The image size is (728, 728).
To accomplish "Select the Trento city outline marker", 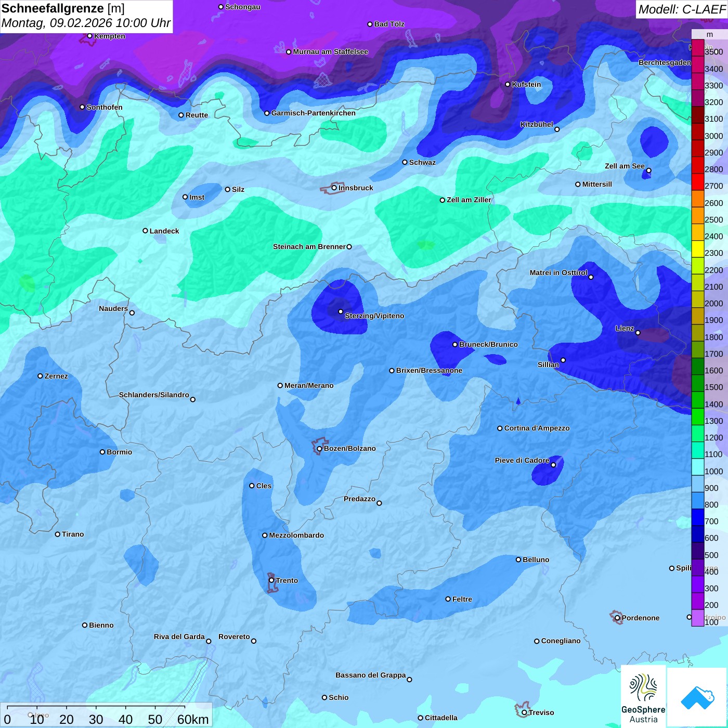I will point(272,583).
